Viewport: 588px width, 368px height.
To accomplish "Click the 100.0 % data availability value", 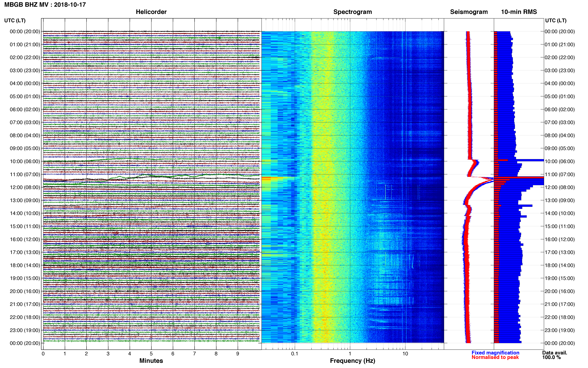I will click(552, 357).
